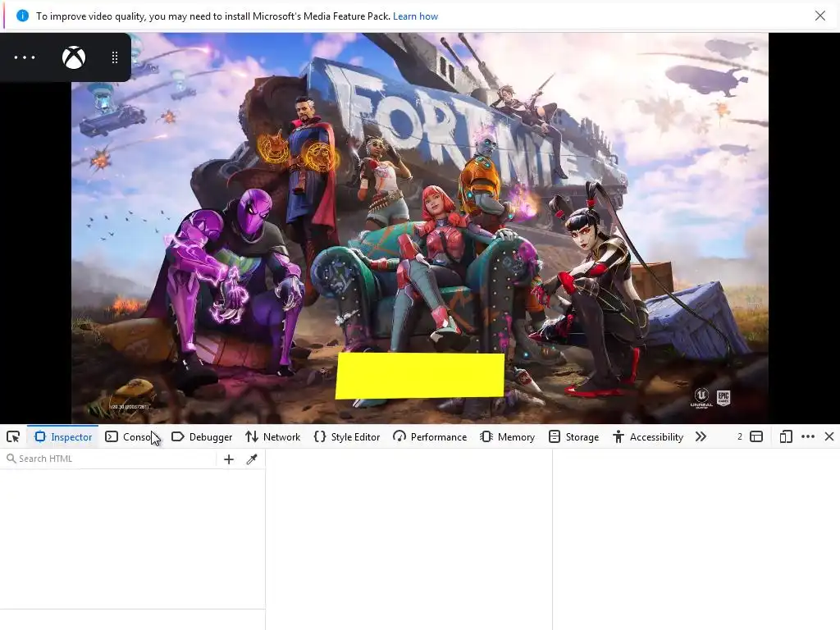Pick a color with the eyedropper
The width and height of the screenshot is (840, 630).
click(252, 459)
